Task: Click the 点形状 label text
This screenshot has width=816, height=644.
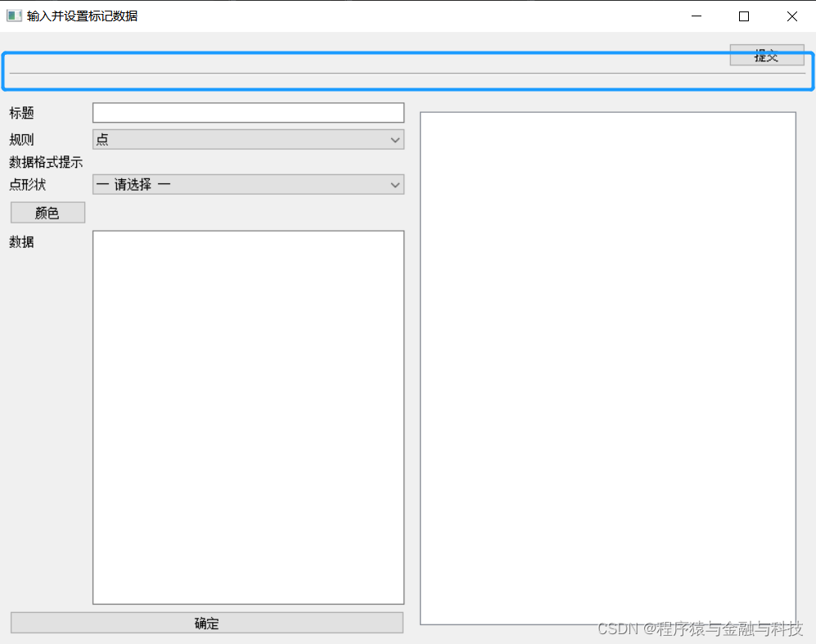Action: click(x=25, y=184)
